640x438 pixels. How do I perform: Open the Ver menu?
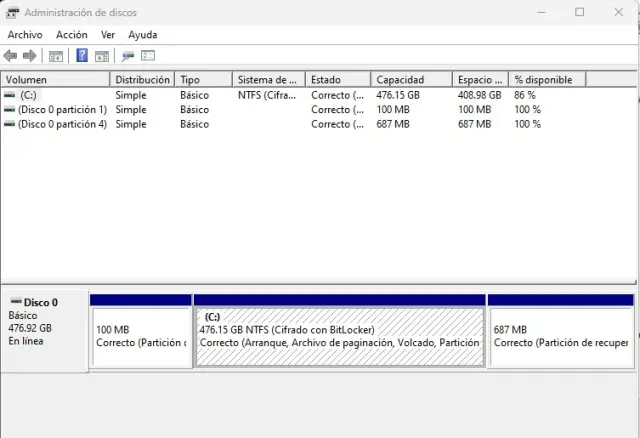(x=108, y=34)
